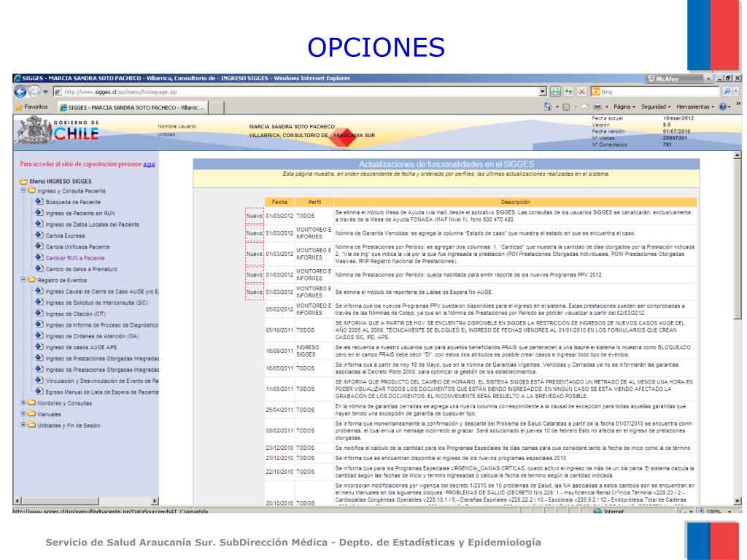
Task: Click the left menu horizontal scroll left arrow
Action: 18,501
